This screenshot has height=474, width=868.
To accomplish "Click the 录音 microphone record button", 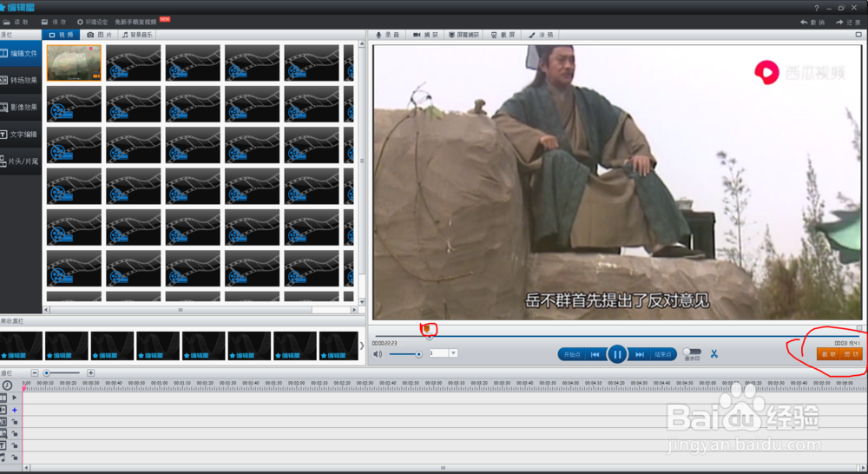I will tap(387, 35).
